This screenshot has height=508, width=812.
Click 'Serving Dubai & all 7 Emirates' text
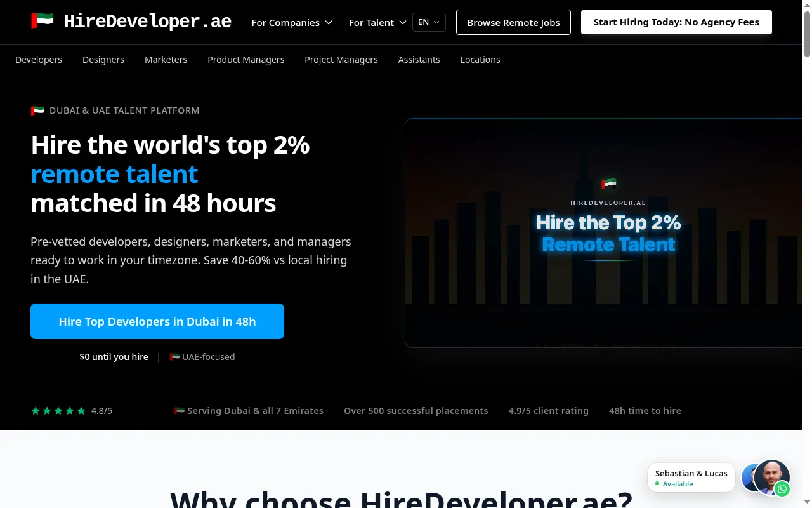tap(249, 411)
